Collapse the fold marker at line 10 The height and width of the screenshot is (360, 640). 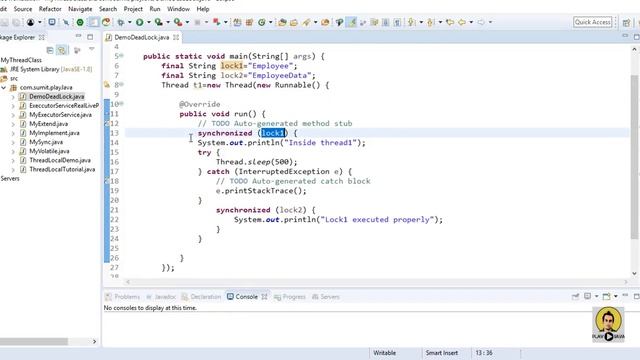coord(122,104)
